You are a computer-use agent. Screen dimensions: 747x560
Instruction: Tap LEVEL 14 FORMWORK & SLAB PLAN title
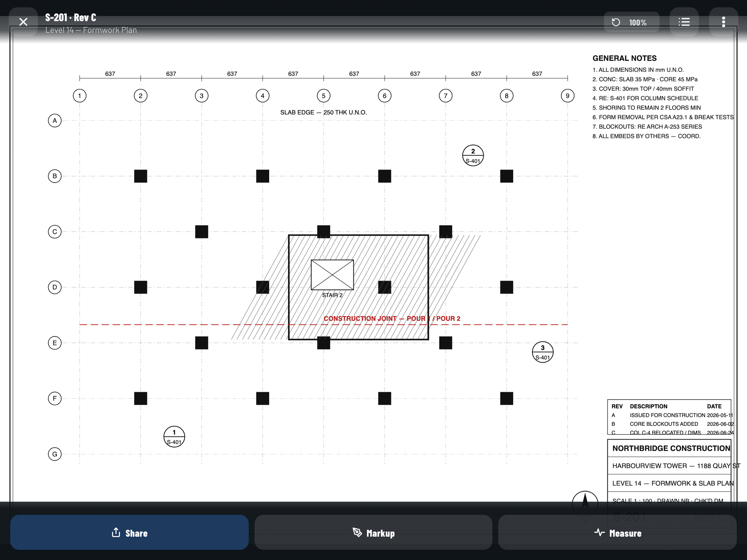pos(673,483)
